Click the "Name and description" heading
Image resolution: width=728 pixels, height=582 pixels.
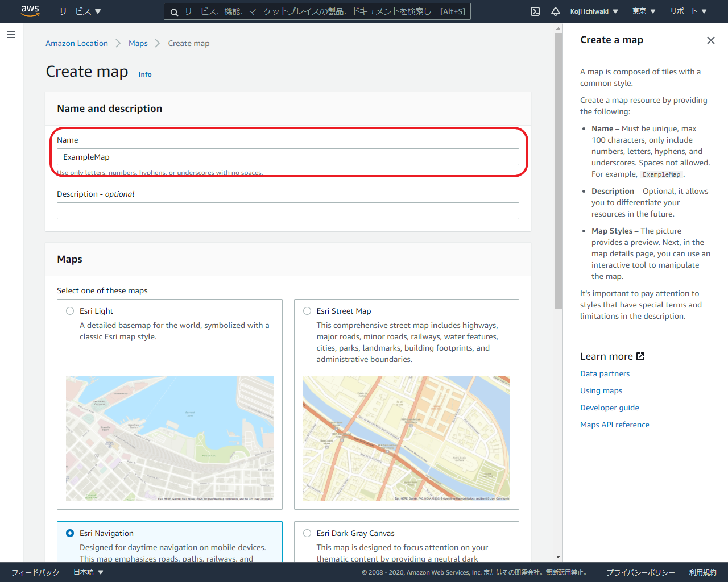tap(110, 109)
